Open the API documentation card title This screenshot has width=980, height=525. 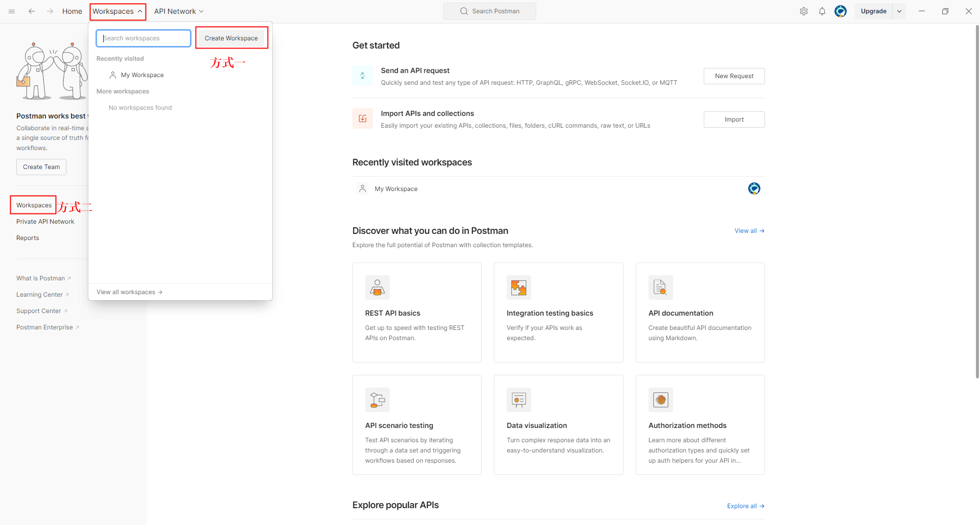point(681,313)
